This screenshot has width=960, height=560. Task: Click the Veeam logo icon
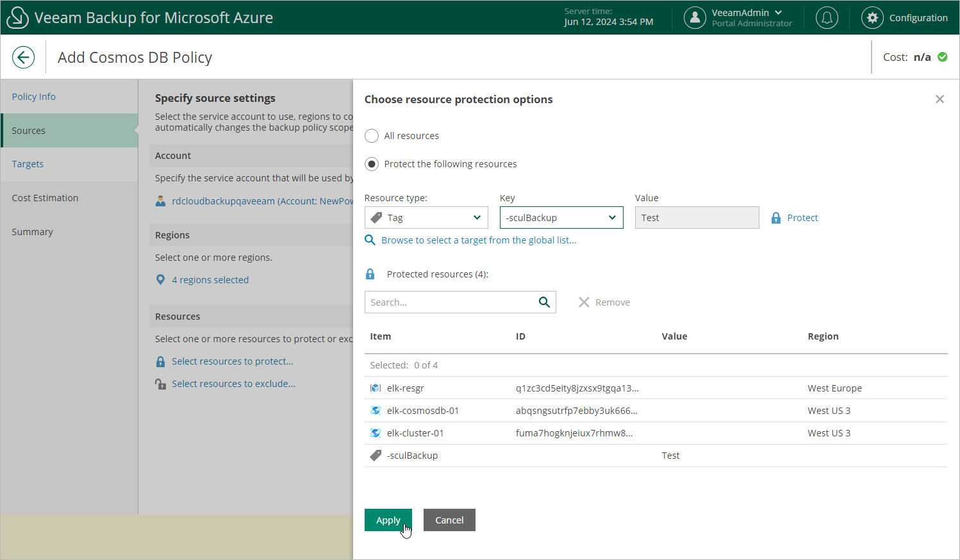pyautogui.click(x=17, y=17)
